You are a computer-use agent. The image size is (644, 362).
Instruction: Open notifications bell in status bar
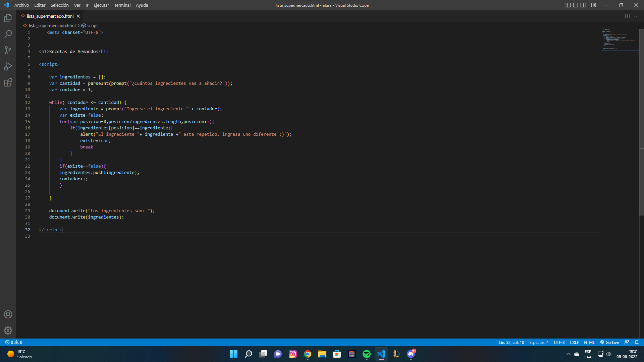pos(637,342)
